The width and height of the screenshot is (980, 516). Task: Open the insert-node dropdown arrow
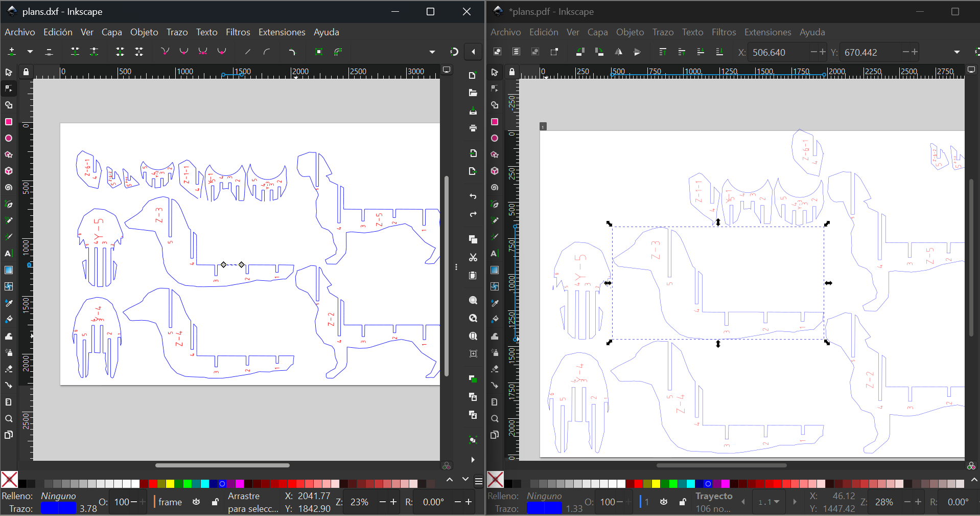[x=30, y=52]
